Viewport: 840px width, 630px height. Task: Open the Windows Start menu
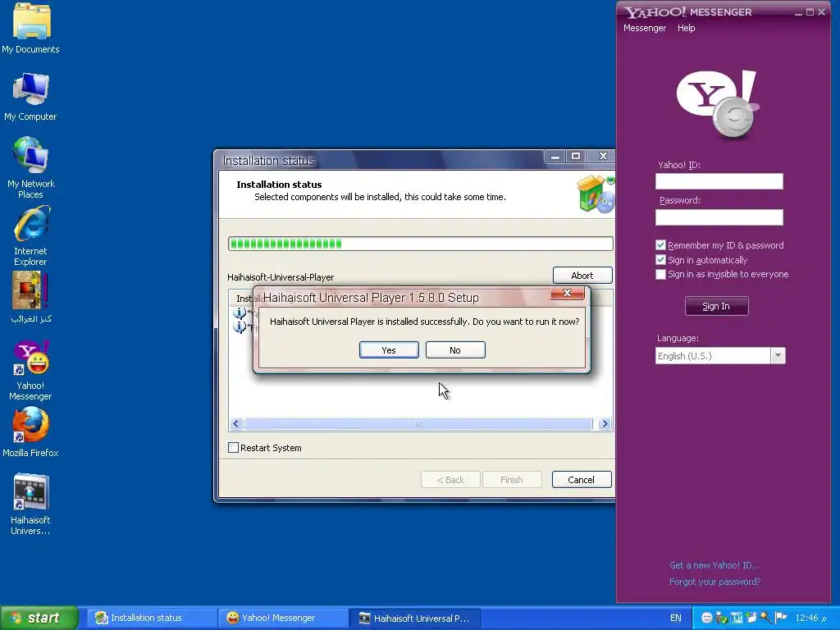[39, 618]
